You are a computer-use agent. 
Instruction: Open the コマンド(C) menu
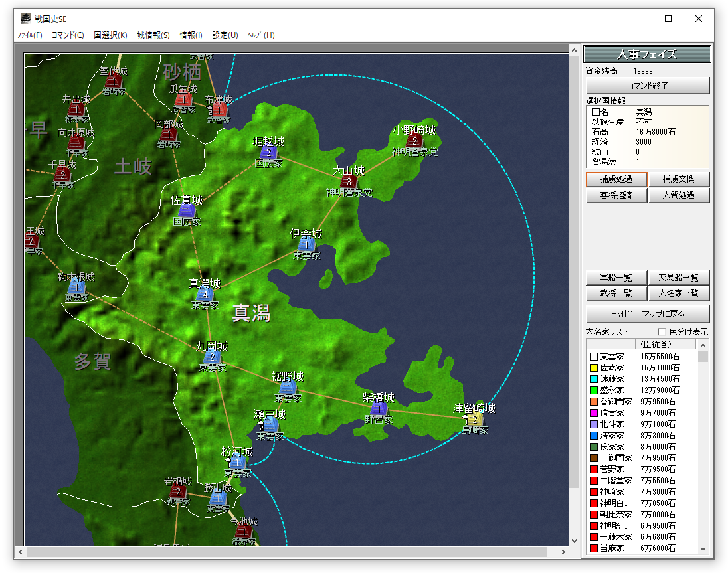click(x=68, y=35)
